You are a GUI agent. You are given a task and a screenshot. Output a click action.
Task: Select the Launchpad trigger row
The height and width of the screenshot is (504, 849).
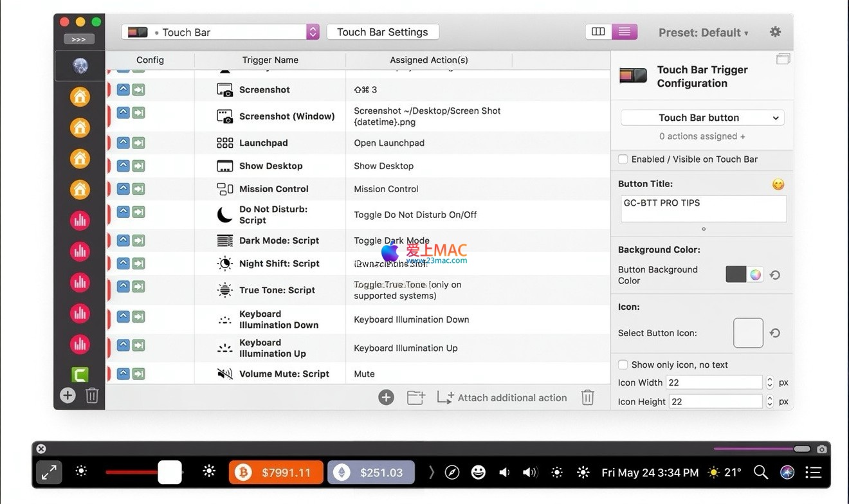click(264, 143)
